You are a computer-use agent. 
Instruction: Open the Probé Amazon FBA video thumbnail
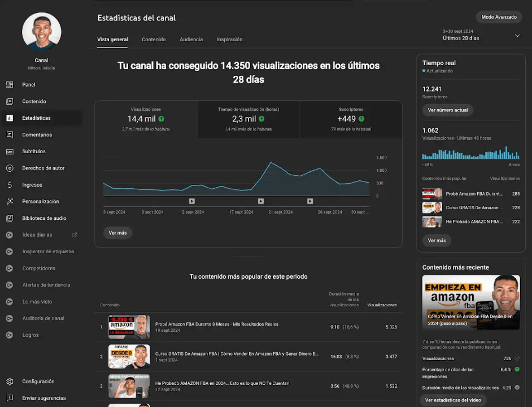(129, 327)
